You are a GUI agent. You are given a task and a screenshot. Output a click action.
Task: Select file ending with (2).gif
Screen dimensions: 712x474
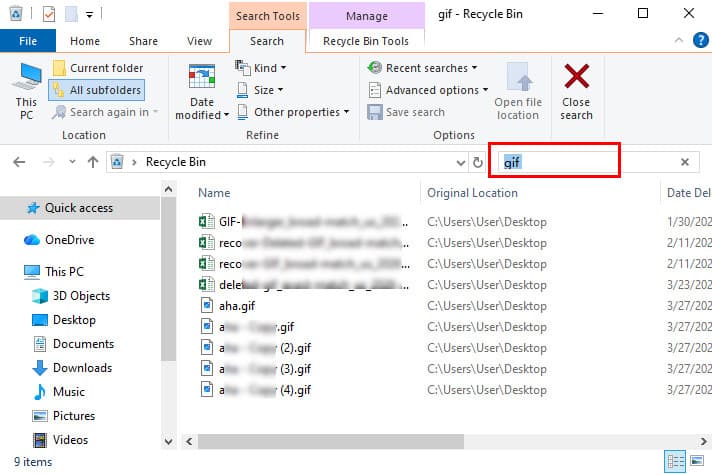(255, 348)
